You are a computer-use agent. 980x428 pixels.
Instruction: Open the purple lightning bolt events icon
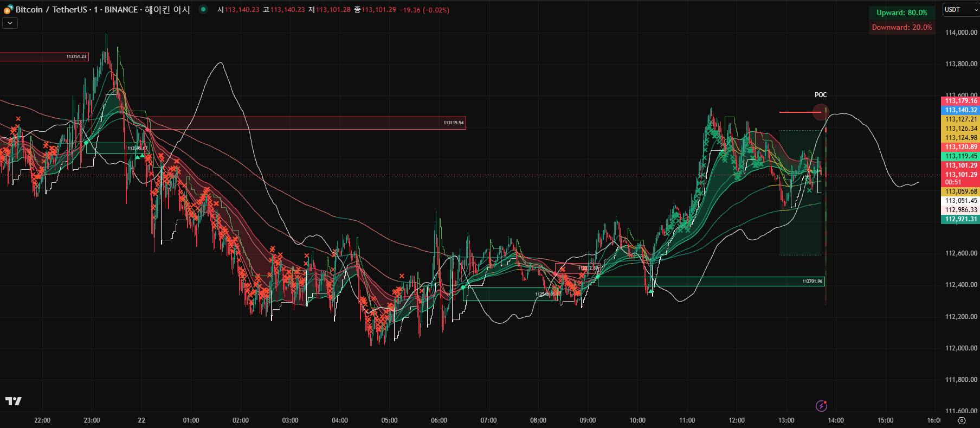coord(821,406)
